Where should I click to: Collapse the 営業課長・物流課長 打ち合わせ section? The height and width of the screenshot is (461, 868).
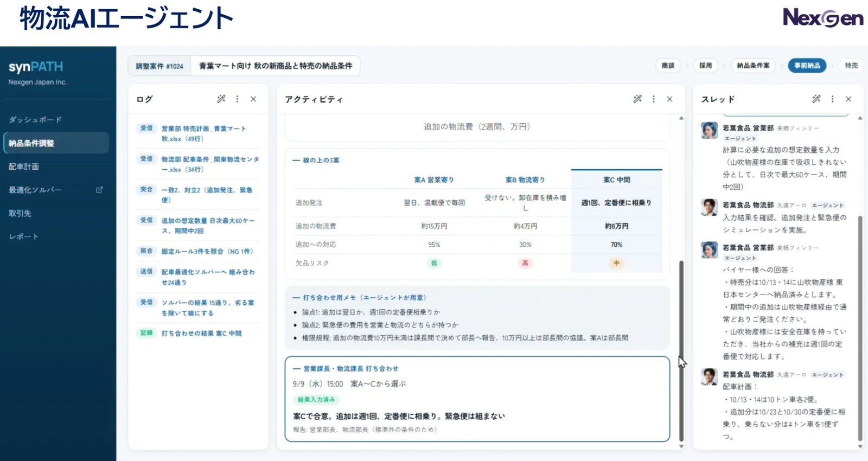[346, 369]
